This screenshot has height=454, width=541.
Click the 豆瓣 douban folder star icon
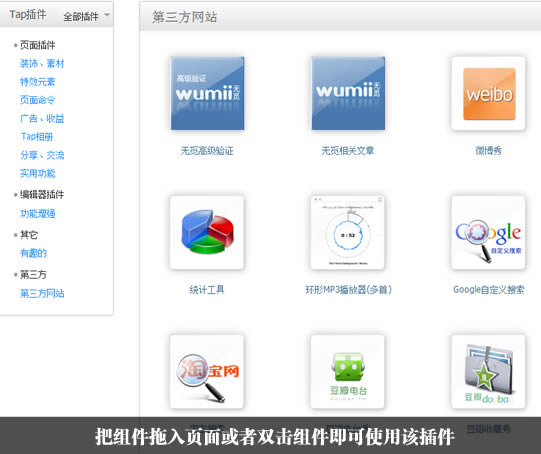(x=489, y=372)
